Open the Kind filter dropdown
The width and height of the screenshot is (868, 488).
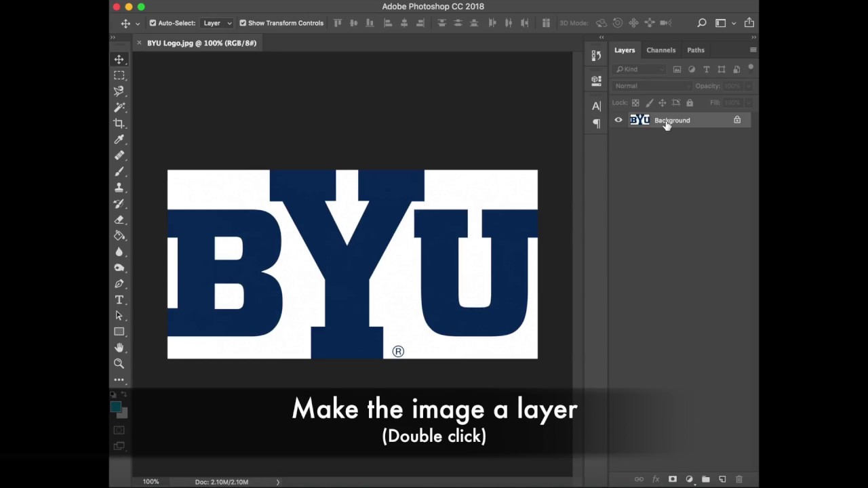(x=639, y=69)
